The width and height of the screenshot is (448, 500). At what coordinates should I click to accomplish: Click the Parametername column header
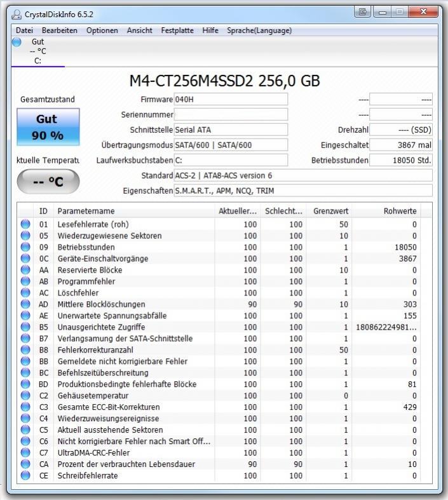(x=134, y=211)
